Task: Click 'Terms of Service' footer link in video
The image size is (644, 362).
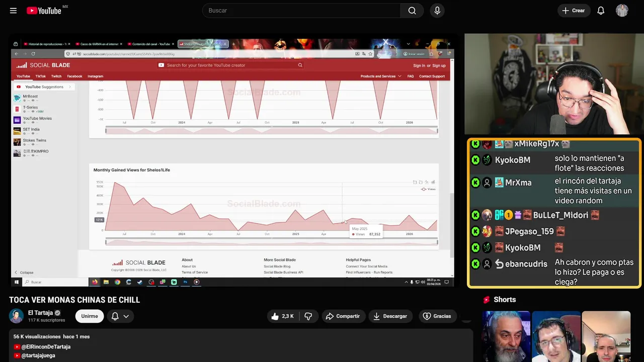Action: tap(195, 273)
